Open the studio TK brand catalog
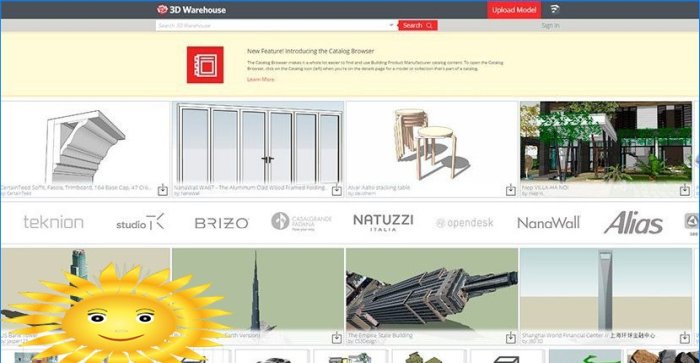 [140, 222]
